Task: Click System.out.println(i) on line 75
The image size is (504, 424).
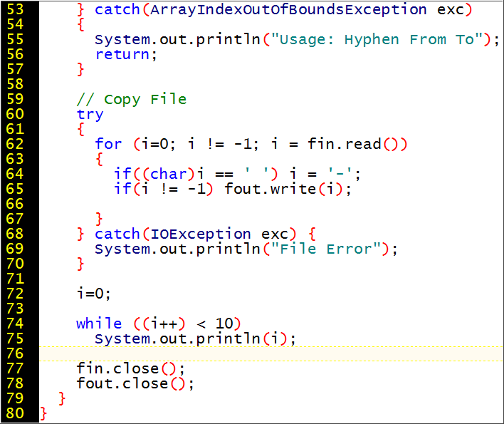Action: click(x=191, y=338)
